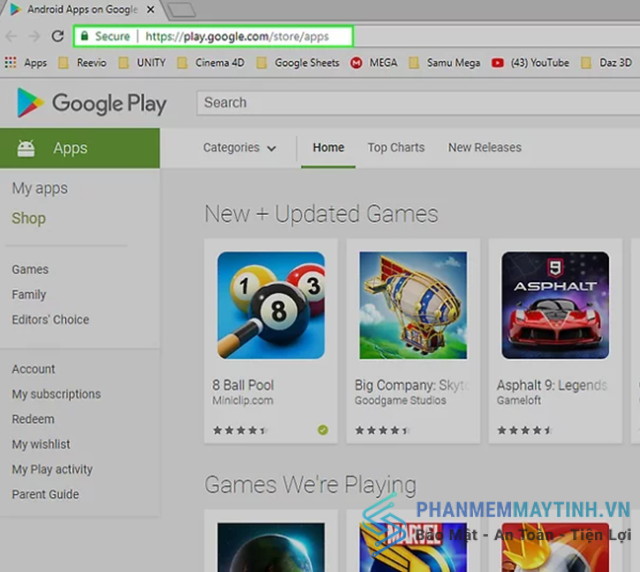Open the Games sidebar link
Image resolution: width=640 pixels, height=572 pixels.
(x=30, y=269)
